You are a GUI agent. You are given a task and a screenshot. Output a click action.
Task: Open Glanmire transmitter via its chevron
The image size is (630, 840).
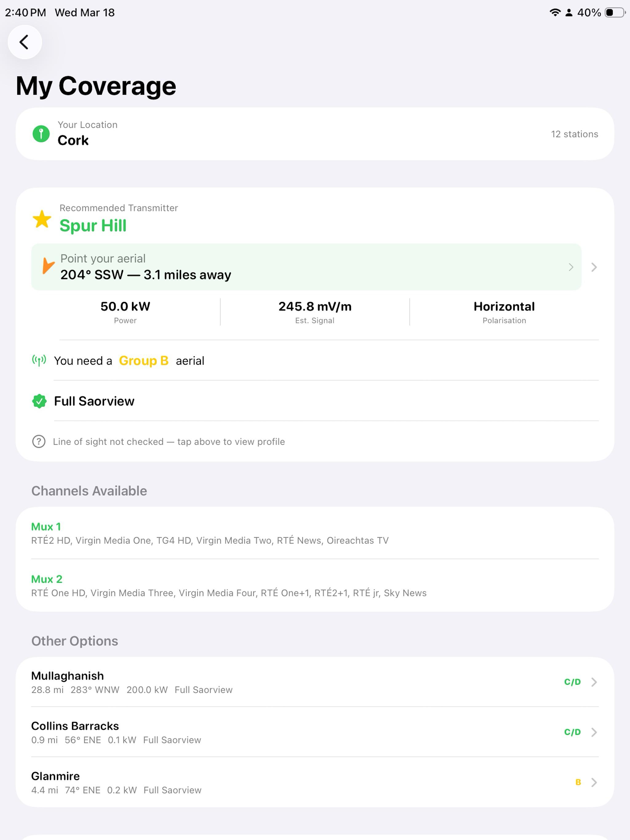coord(594,782)
